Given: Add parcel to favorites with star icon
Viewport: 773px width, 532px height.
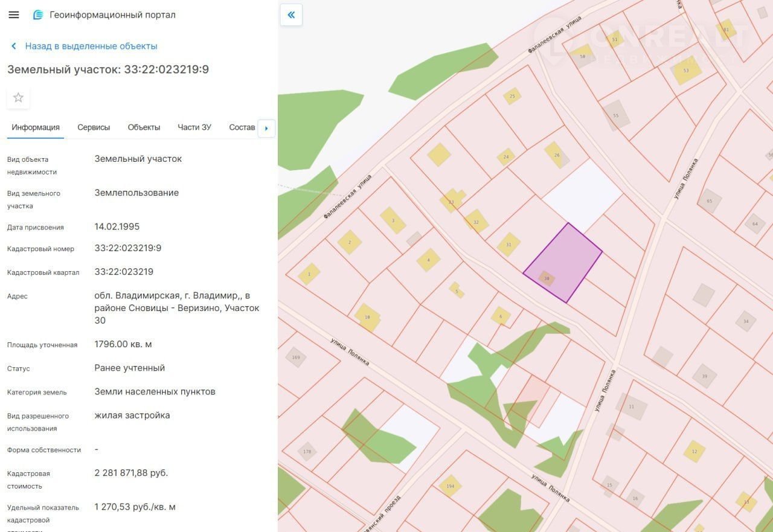Looking at the screenshot, I should [18, 97].
